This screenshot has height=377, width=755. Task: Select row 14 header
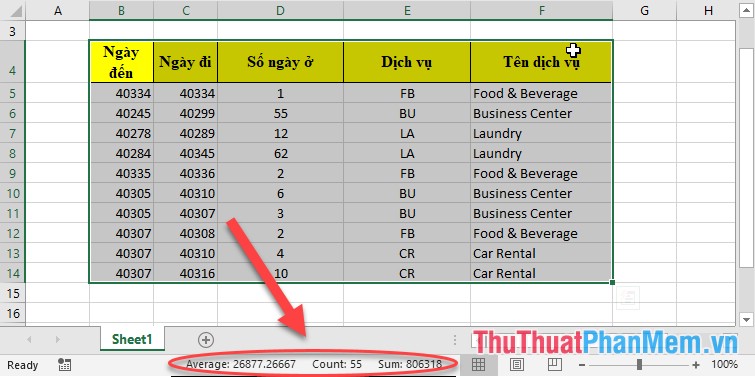13,273
